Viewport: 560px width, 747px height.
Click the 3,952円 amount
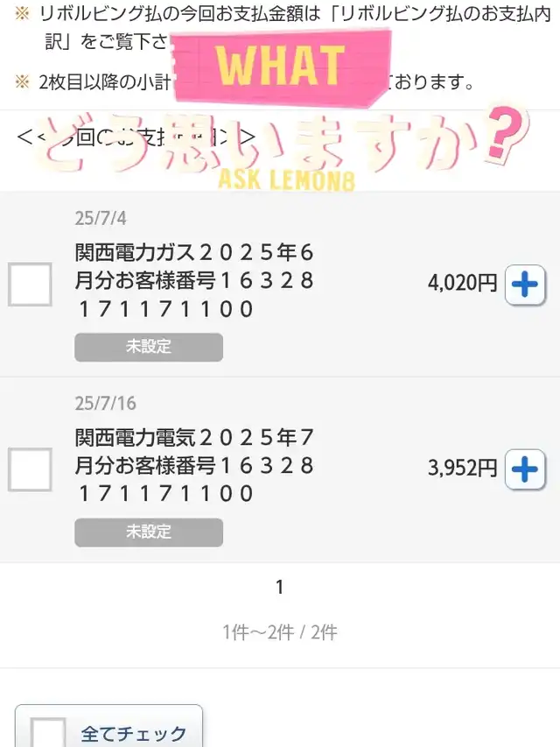click(x=462, y=469)
